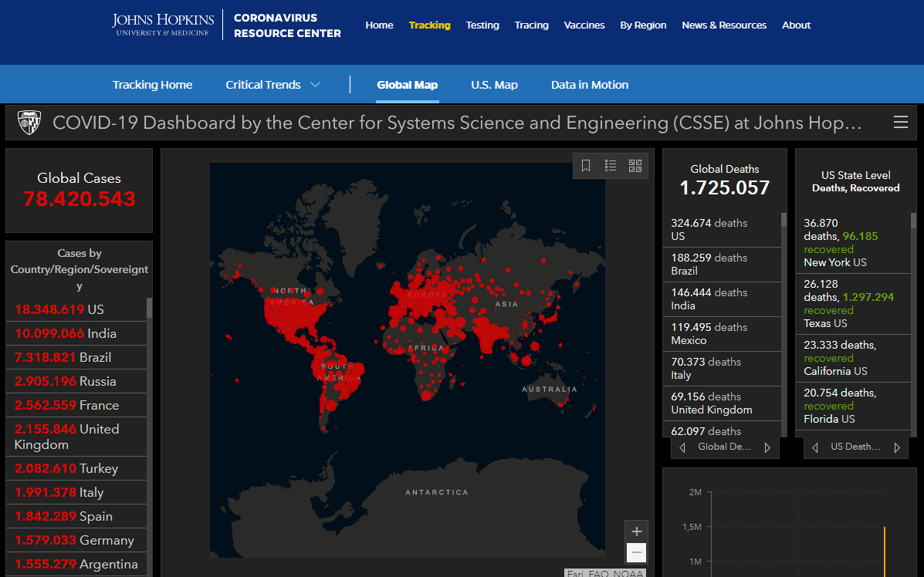Select the Argentina row in cases list
The height and width of the screenshot is (577, 924).
pos(76,564)
